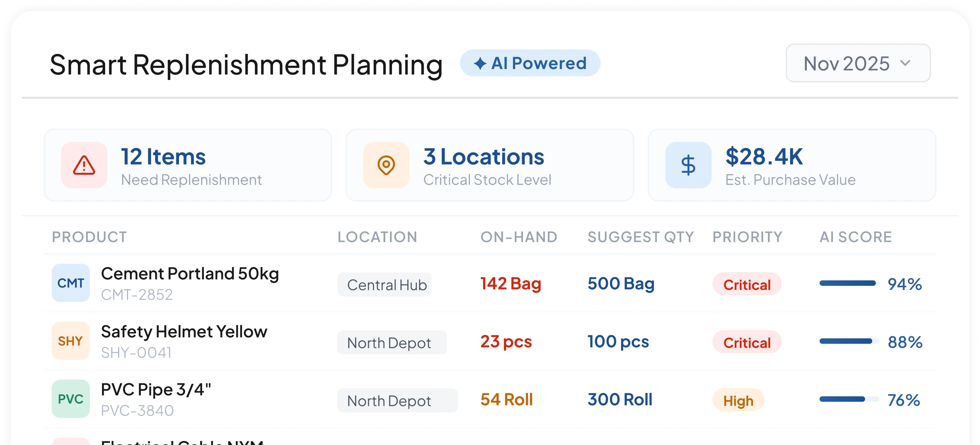Open the $28.4K Est. Purchase Value card
Image resolution: width=980 pixels, height=445 pixels.
coord(792,165)
